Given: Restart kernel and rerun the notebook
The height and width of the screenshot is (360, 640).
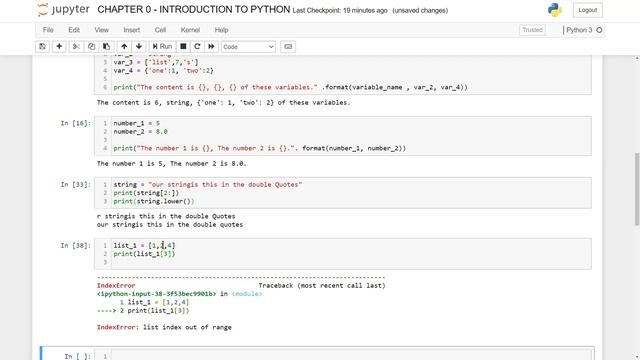Looking at the screenshot, I should 211,47.
